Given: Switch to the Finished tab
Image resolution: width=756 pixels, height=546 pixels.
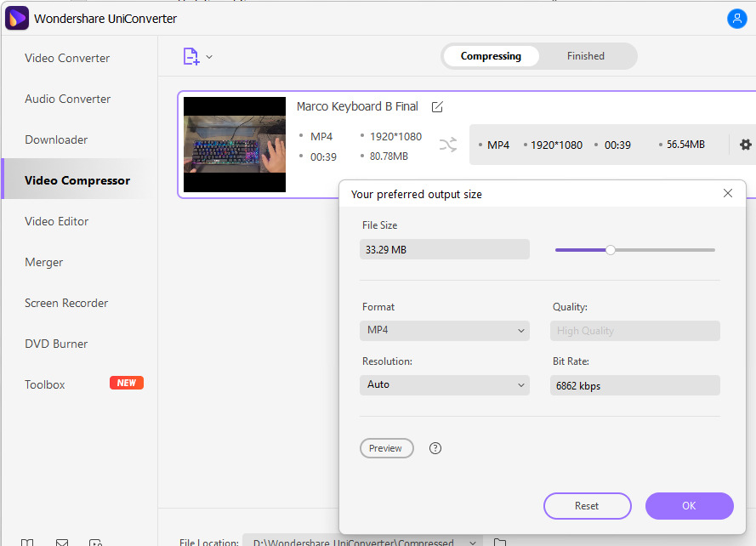Looking at the screenshot, I should point(585,56).
